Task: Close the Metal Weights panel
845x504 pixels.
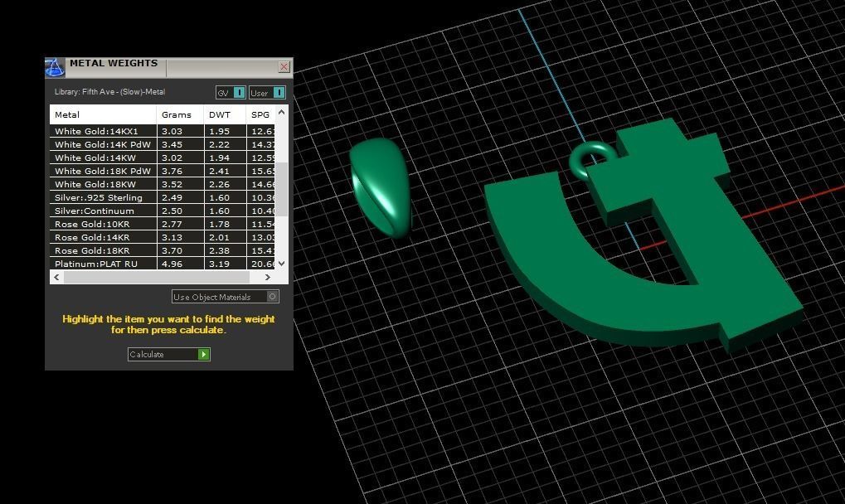Action: pos(284,67)
